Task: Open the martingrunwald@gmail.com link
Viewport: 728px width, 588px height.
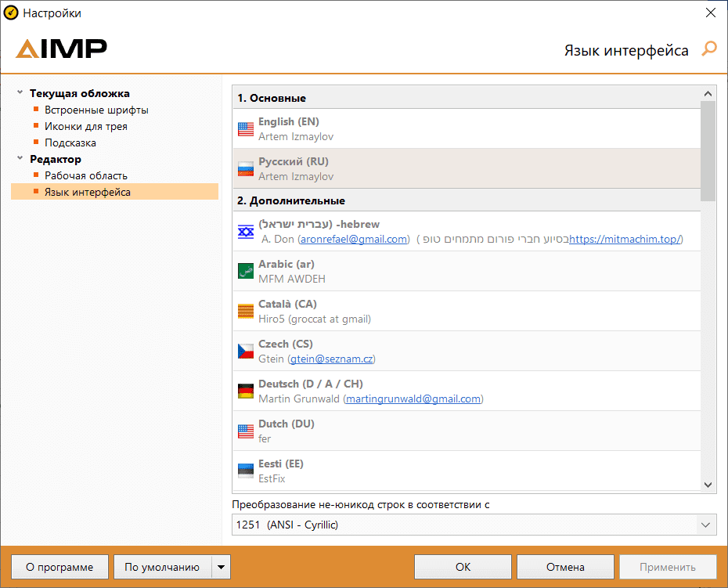Action: tap(413, 399)
